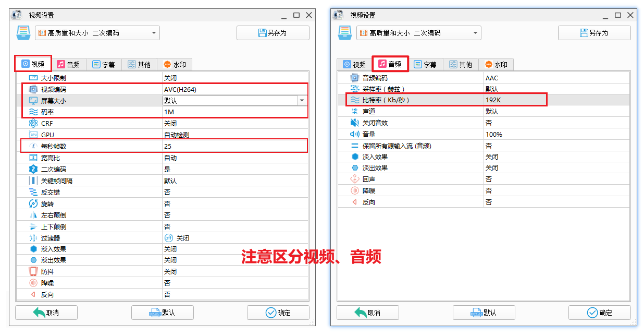
Task: Switch to 水印 tab in left window
Action: click(175, 65)
